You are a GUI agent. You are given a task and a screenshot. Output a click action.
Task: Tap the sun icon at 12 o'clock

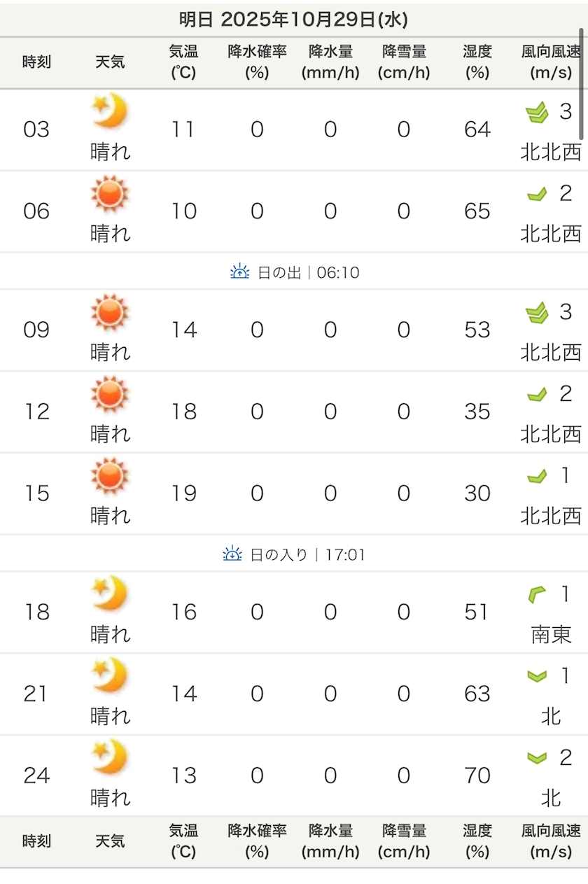coord(110,394)
